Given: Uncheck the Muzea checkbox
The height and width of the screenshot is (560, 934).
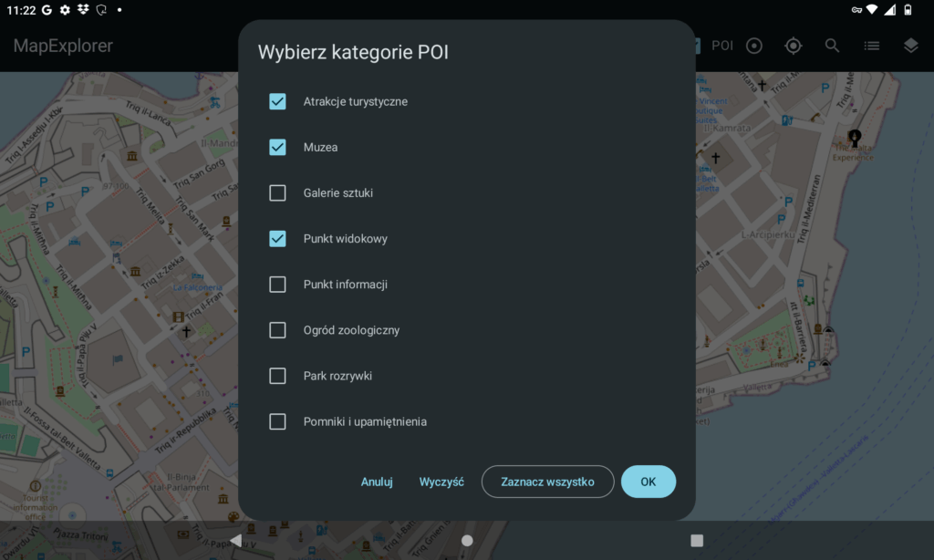Looking at the screenshot, I should 278,147.
